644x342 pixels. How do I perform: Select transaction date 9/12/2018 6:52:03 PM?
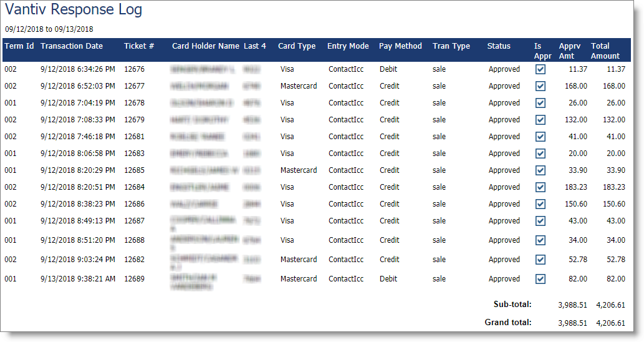tap(78, 86)
